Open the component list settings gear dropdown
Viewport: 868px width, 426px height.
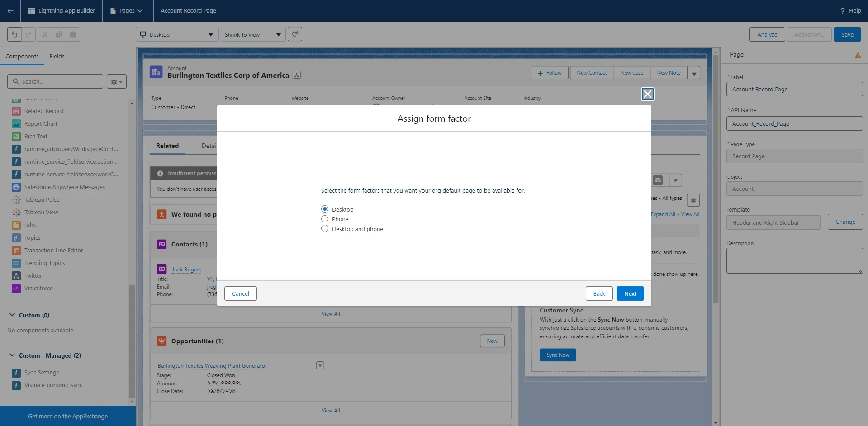point(117,82)
